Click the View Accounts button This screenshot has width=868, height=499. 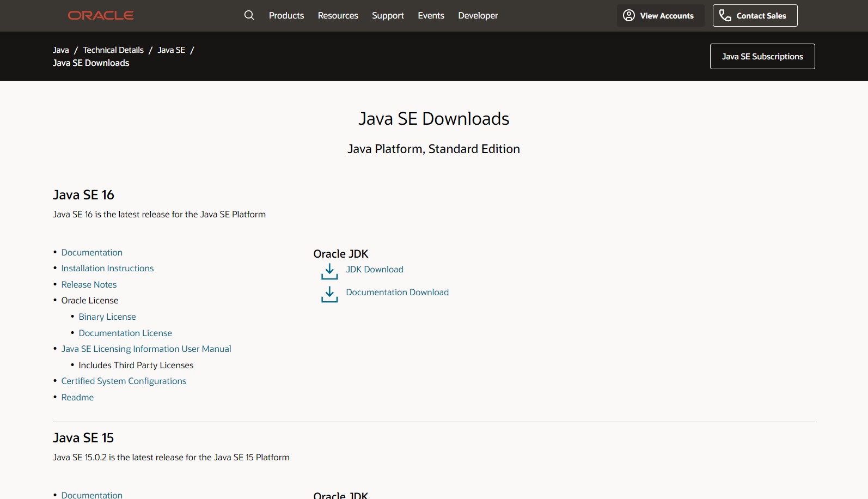661,15
